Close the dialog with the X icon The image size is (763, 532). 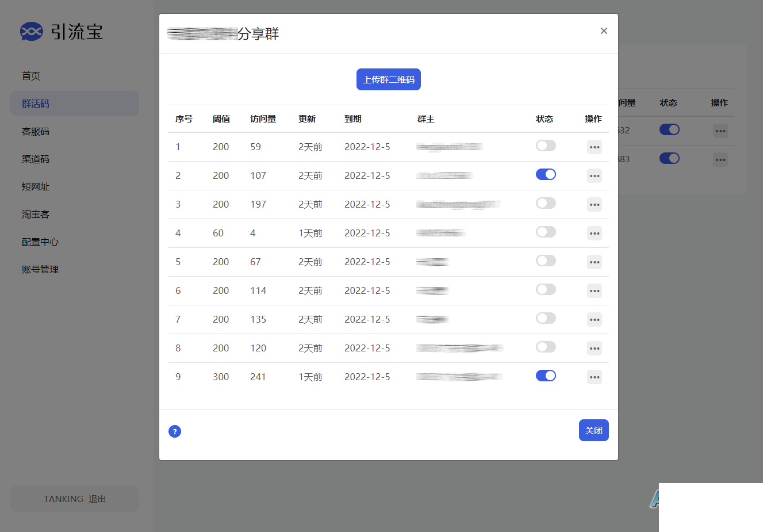point(604,31)
